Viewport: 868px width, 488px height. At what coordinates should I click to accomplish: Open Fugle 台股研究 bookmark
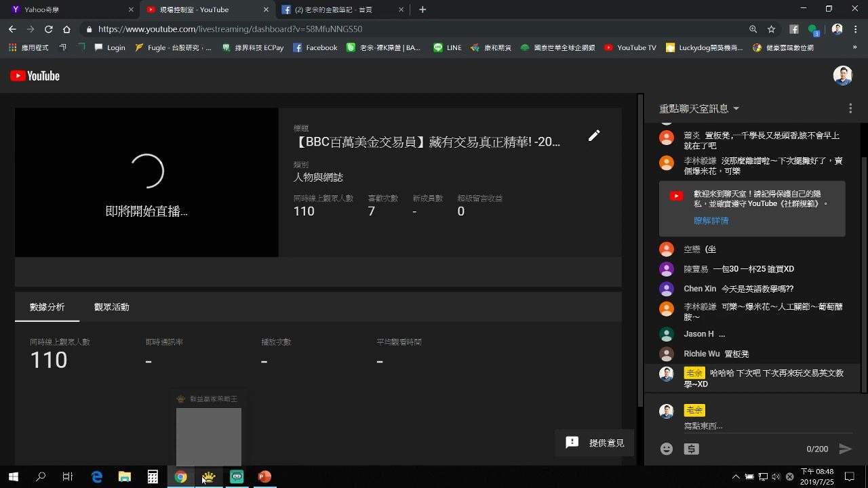[173, 47]
